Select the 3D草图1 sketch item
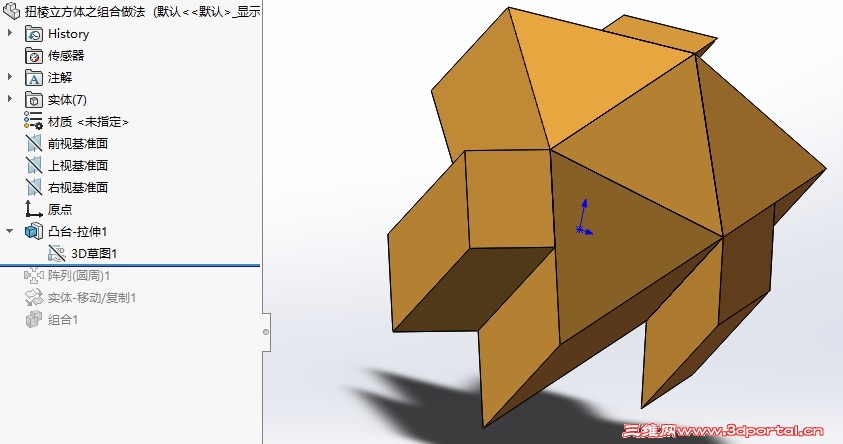Image resolution: width=843 pixels, height=444 pixels. click(94, 254)
